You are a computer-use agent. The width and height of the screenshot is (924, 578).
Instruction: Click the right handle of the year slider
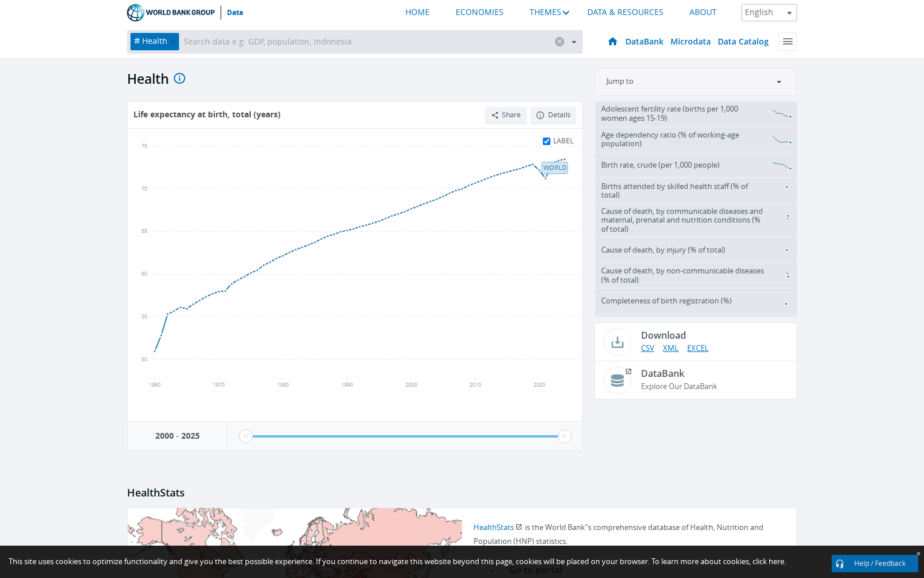[564, 436]
